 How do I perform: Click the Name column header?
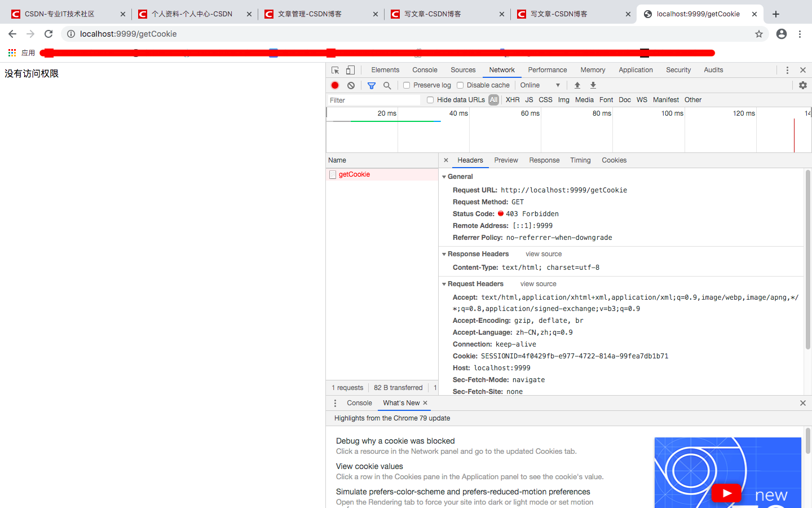pos(382,160)
